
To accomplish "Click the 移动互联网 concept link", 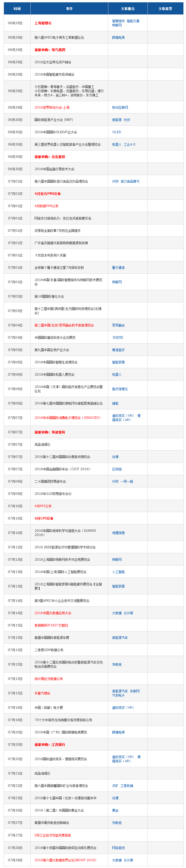I will click(x=120, y=107).
